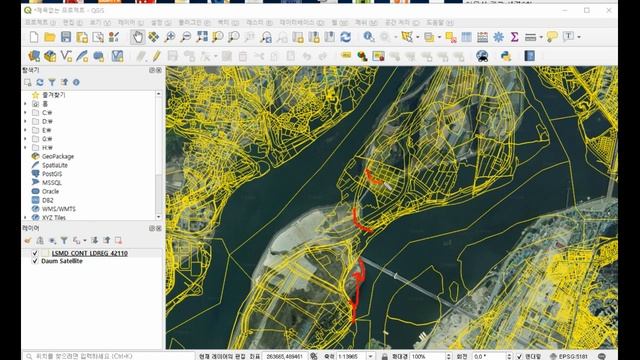Uncheck the Daum Satellite layer checkbox
The width and height of the screenshot is (640, 360).
35,261
